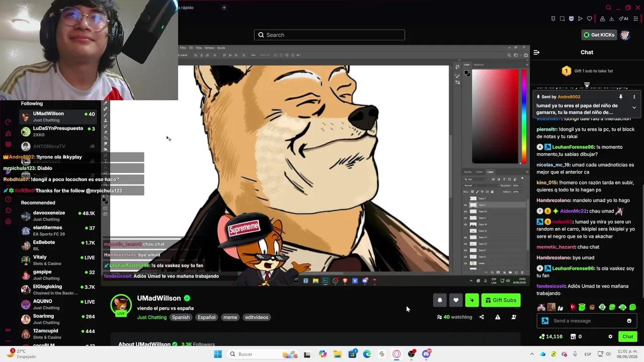Viewport: 644px width, 362px height.
Task: Click the green sparkle button beside Gift Subs
Action: [472, 300]
